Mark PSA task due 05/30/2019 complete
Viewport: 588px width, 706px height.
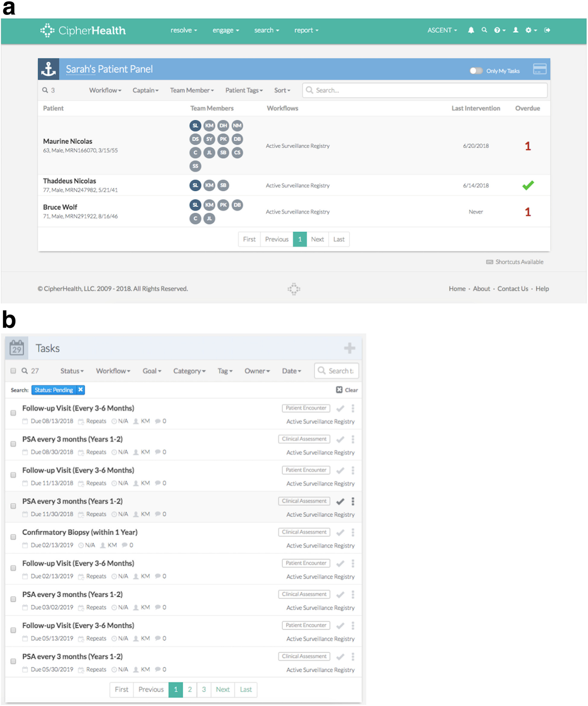[x=340, y=657]
